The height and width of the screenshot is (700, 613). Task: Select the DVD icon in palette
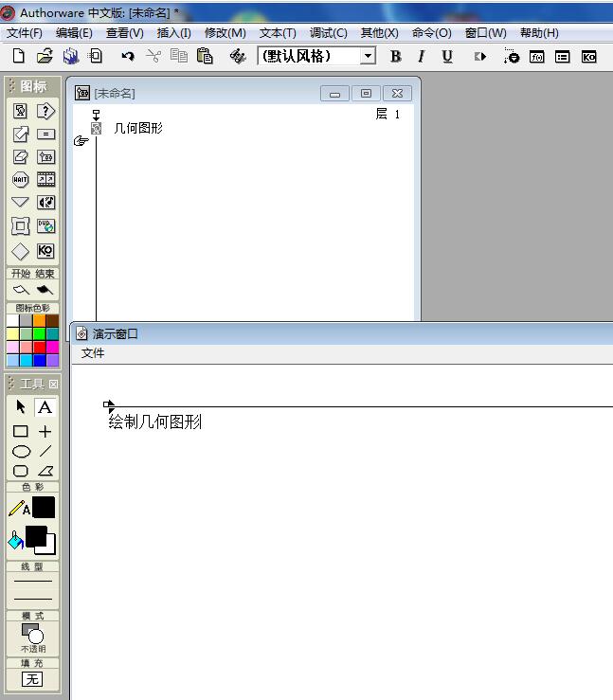click(x=45, y=226)
